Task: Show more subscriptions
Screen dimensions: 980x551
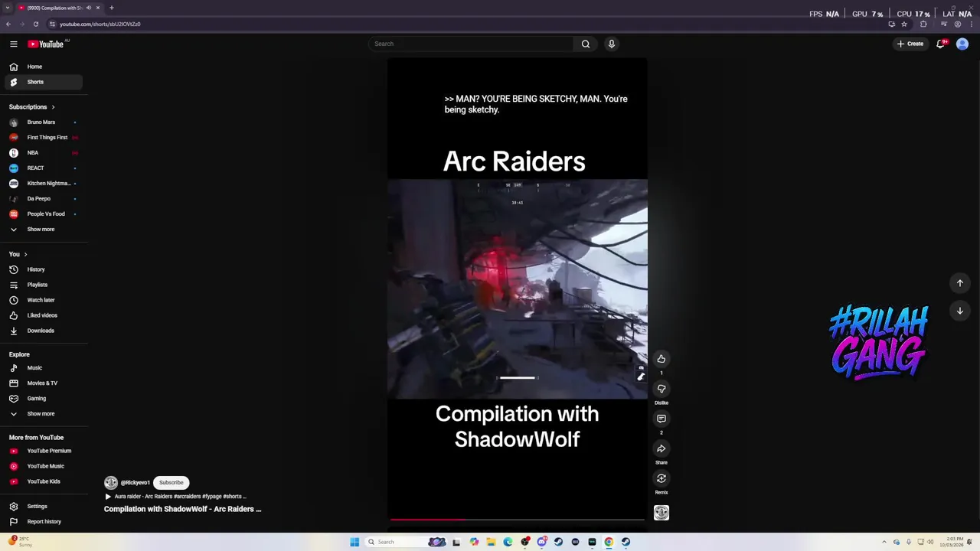Action: (44, 230)
